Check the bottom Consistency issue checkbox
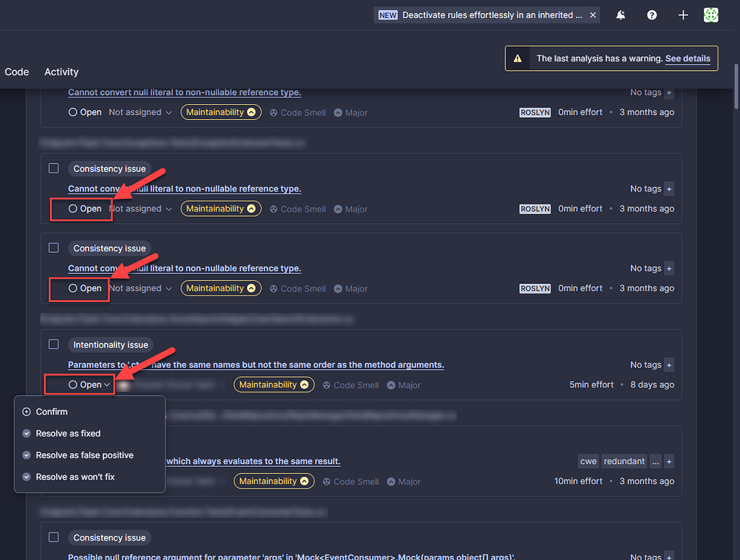Image resolution: width=740 pixels, height=560 pixels. pos(53,537)
